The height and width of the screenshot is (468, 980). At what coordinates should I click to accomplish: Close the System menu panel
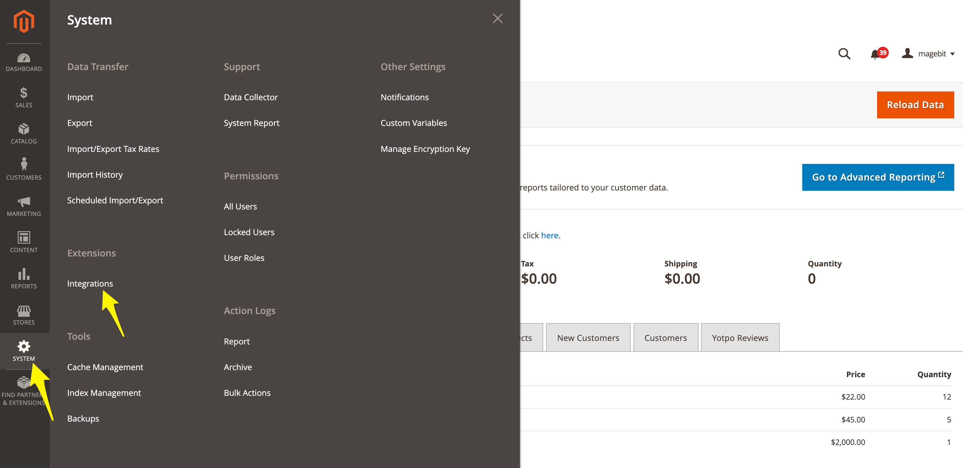click(x=497, y=19)
